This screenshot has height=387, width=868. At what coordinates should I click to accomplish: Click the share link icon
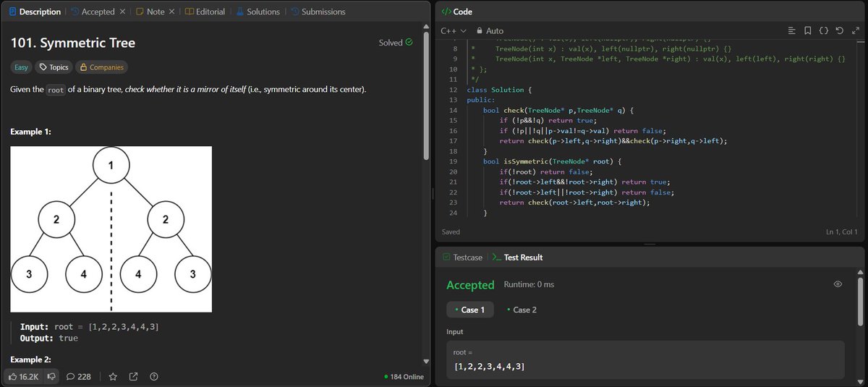click(133, 376)
